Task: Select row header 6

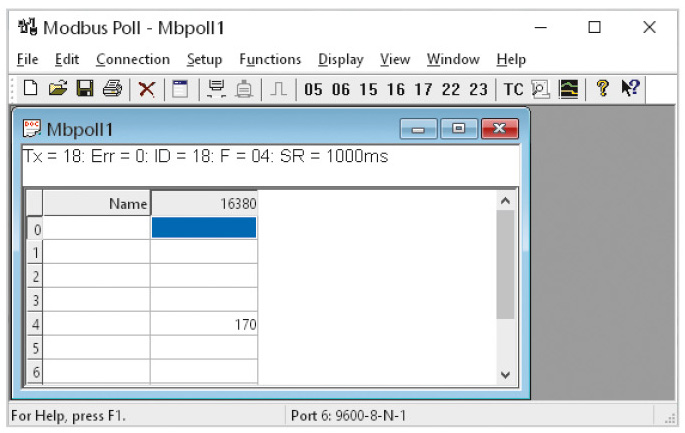Action: pyautogui.click(x=35, y=371)
